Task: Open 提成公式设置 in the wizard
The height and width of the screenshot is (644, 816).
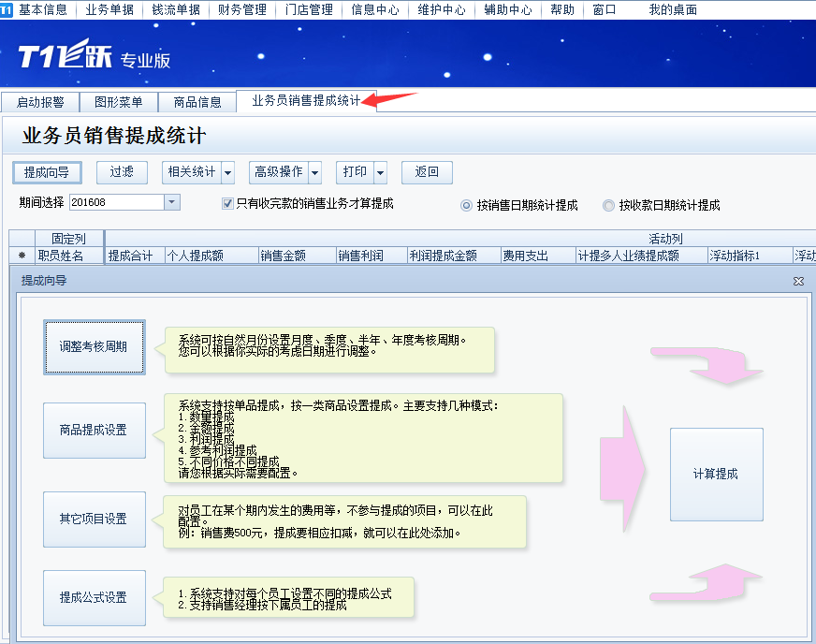Action: point(94,597)
